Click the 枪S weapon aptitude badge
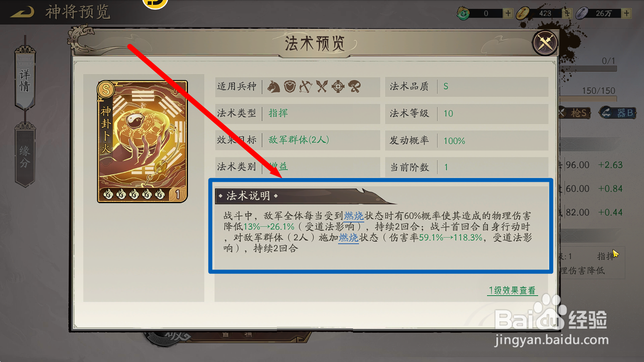 [575, 113]
